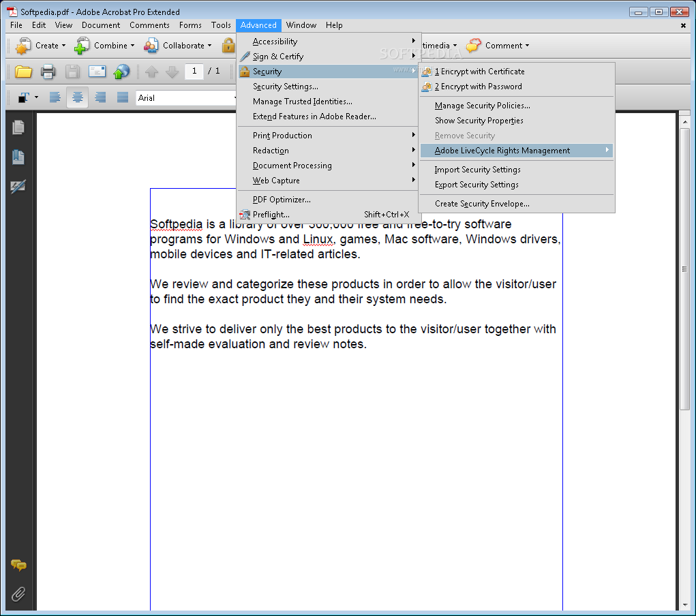Choose Export Security Settings
Viewport: 696px width, 616px height.
(517, 185)
